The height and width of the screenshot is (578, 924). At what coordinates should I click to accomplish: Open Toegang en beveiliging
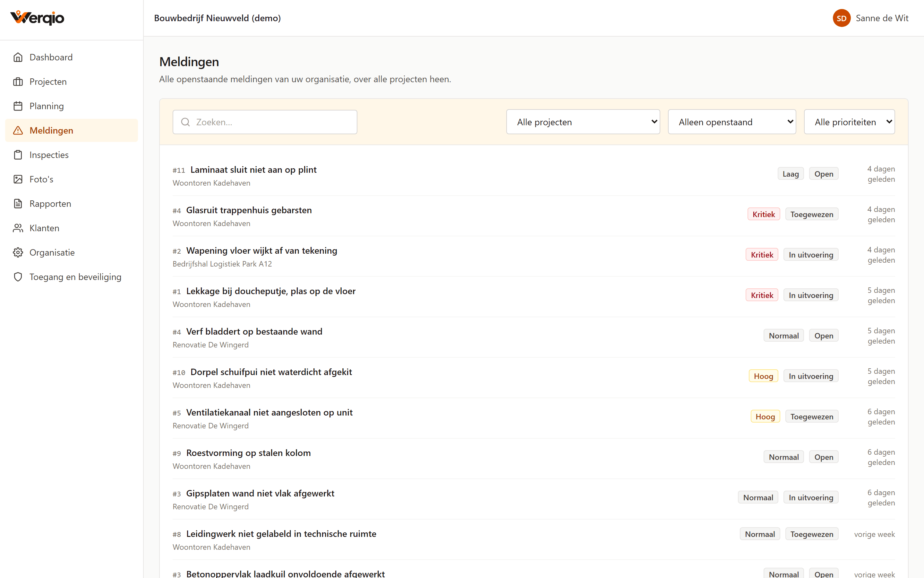72,277
